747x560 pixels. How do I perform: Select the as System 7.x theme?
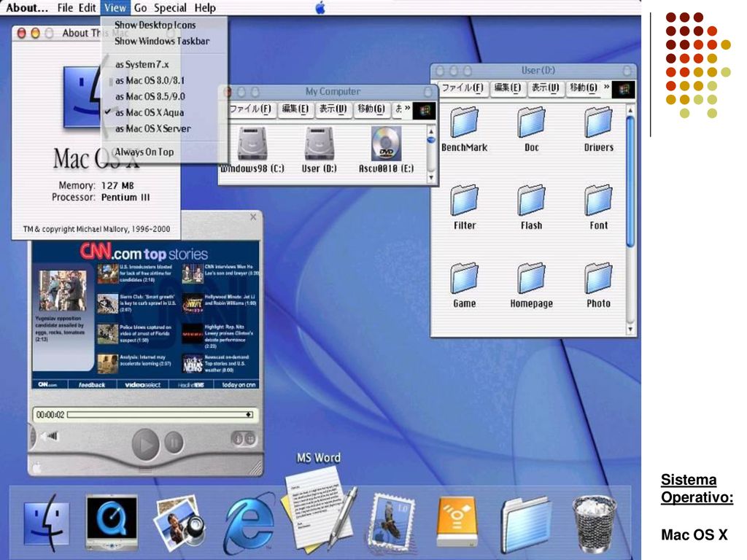(142, 64)
